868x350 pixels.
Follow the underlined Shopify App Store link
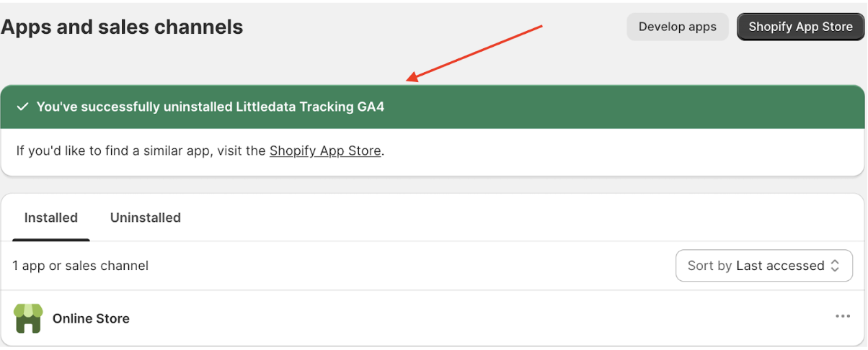click(x=325, y=151)
